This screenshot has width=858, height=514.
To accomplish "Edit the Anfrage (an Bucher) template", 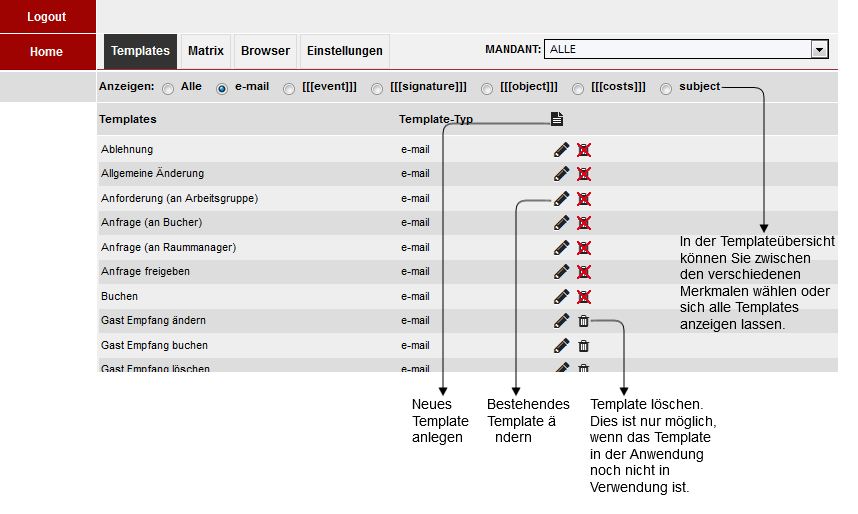I will 561,223.
